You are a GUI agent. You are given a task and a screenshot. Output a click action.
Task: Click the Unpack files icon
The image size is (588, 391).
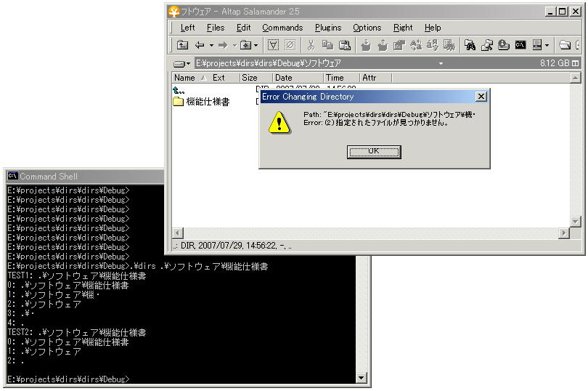click(x=383, y=46)
